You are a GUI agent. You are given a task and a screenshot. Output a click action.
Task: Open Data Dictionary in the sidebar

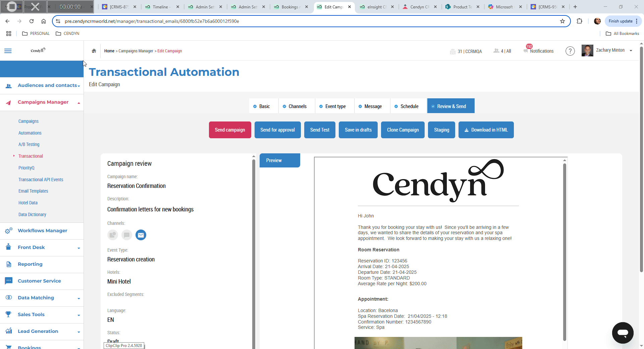[32, 214]
